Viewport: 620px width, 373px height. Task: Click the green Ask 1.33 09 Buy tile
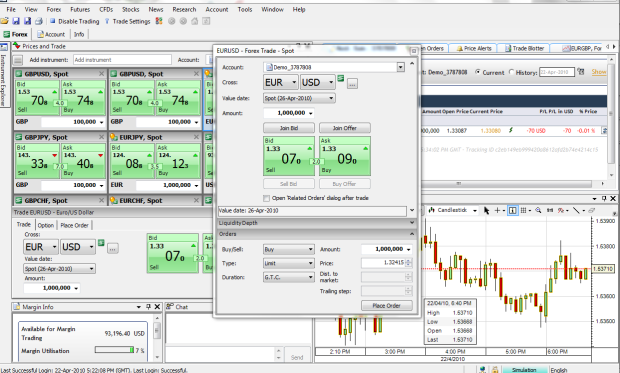click(x=345, y=156)
